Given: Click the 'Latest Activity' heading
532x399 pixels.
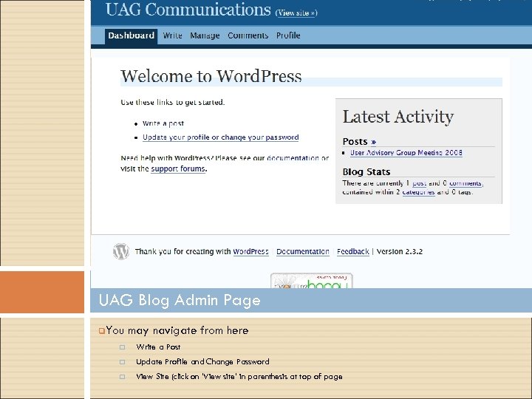Looking at the screenshot, I should tap(398, 117).
